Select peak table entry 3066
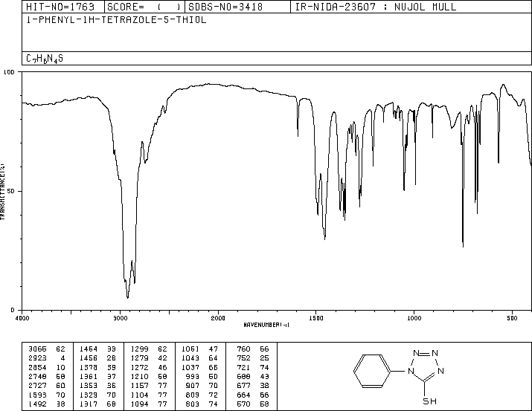 click(x=37, y=349)
